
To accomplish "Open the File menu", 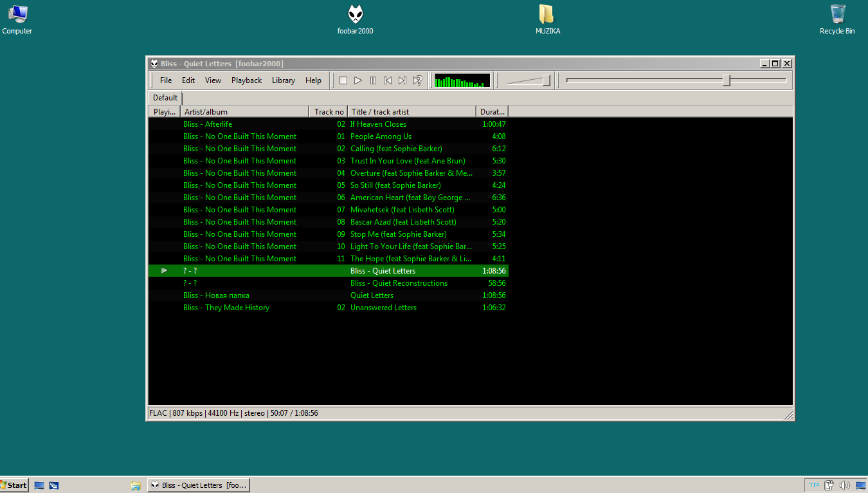I will click(x=166, y=80).
